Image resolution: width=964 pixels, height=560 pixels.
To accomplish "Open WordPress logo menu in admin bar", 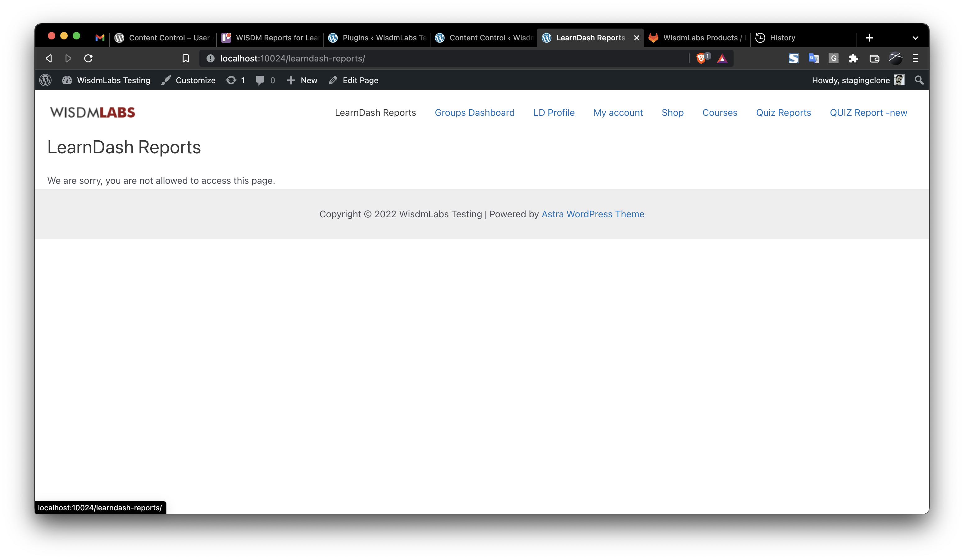I will click(x=46, y=80).
